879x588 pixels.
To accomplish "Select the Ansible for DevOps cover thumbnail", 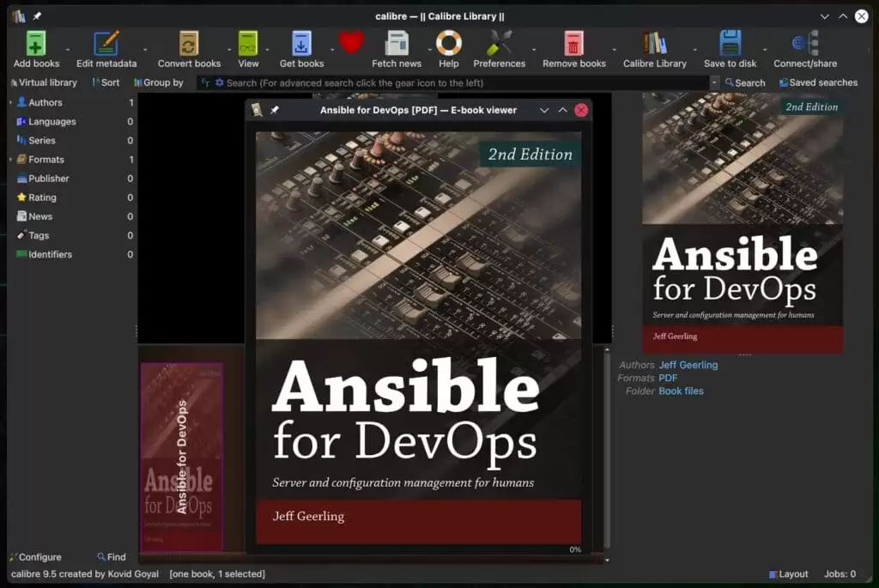I will pos(181,456).
